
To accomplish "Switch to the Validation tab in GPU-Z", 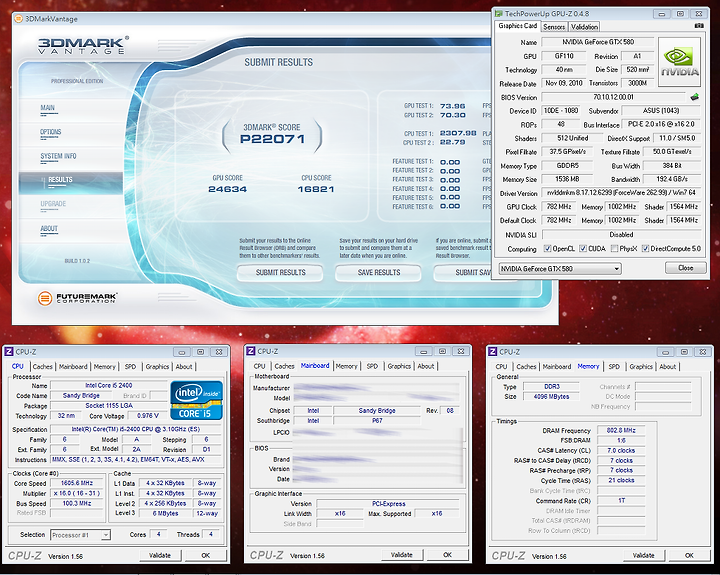I will [584, 27].
